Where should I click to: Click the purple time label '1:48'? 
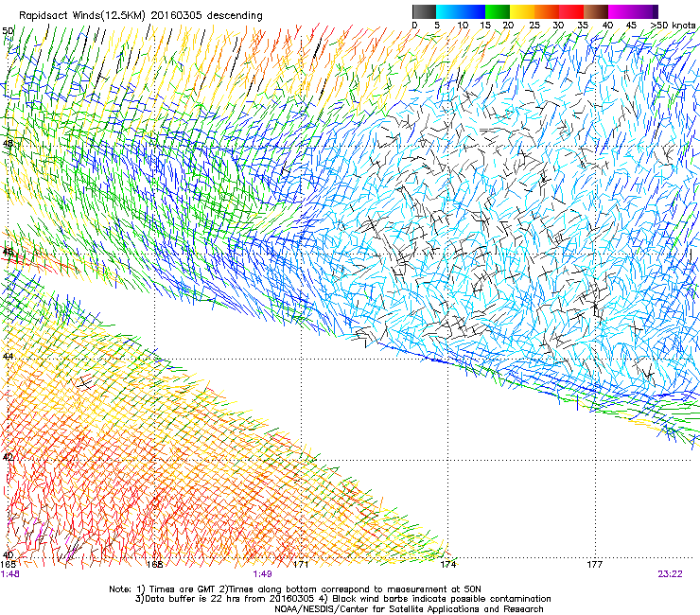pos(10,574)
